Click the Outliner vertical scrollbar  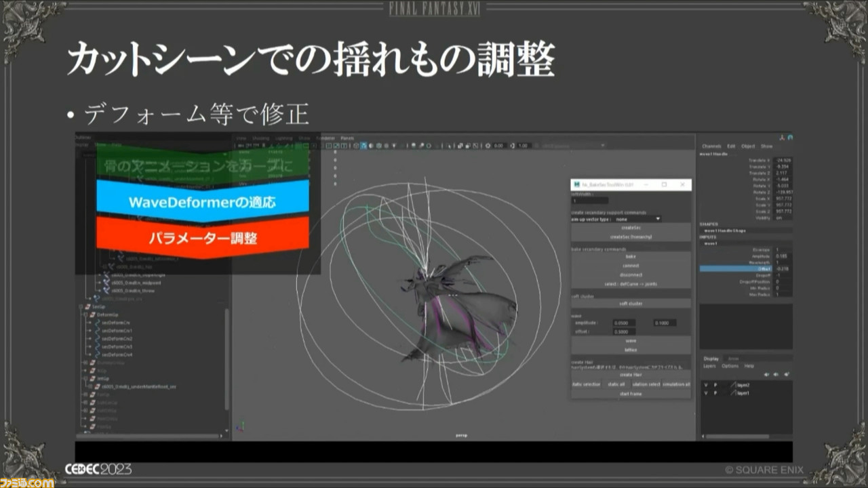point(226,359)
